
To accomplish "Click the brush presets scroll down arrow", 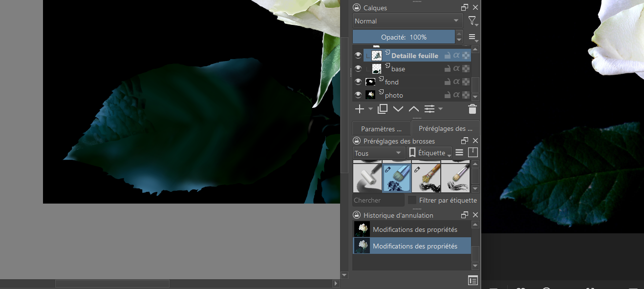I will [475, 188].
